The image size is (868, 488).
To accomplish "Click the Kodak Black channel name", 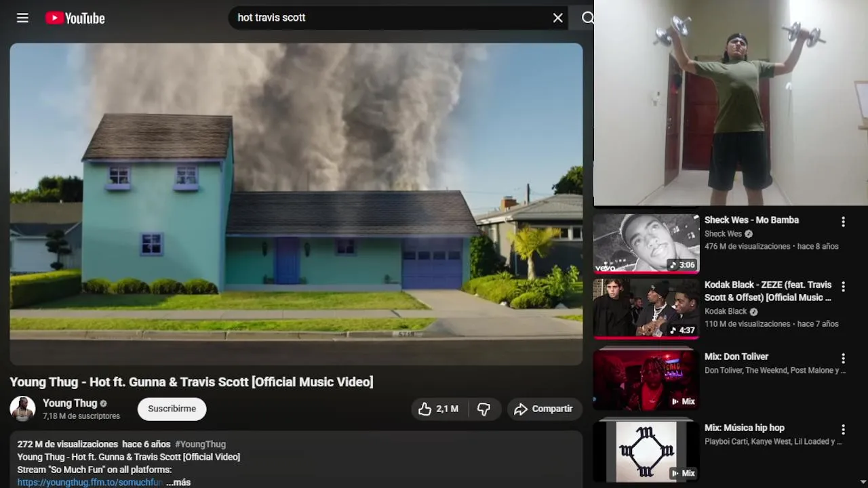I will coord(726,311).
